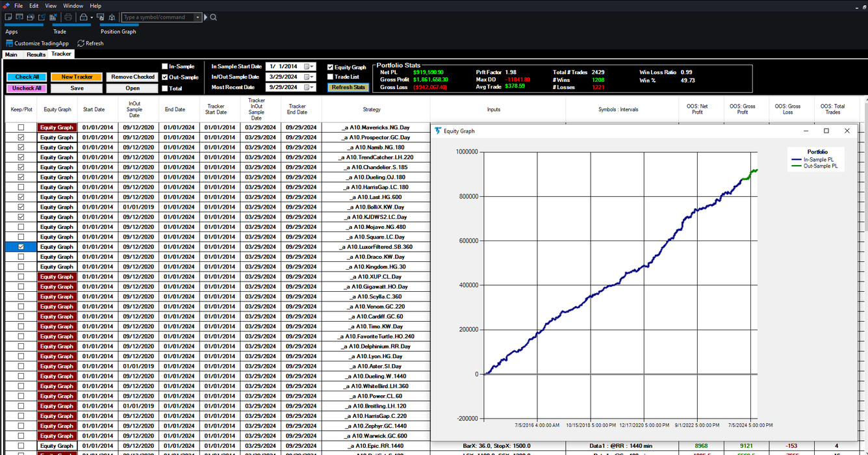Open the Window menu
The width and height of the screenshot is (868, 455).
(x=73, y=5)
